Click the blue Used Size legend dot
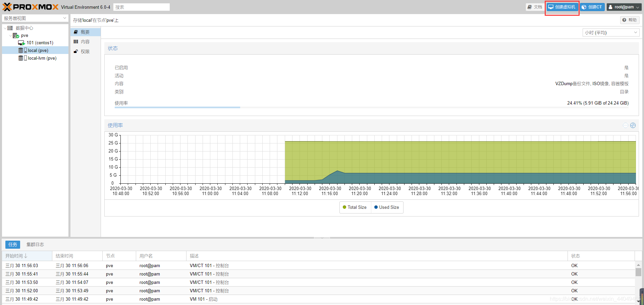The width and height of the screenshot is (644, 305). click(x=376, y=207)
